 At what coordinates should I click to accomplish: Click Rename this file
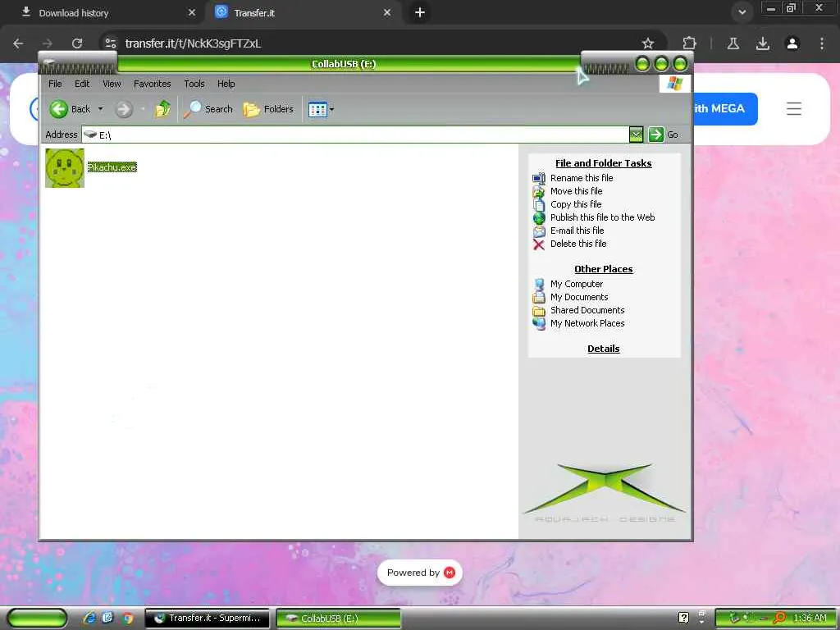(x=582, y=178)
